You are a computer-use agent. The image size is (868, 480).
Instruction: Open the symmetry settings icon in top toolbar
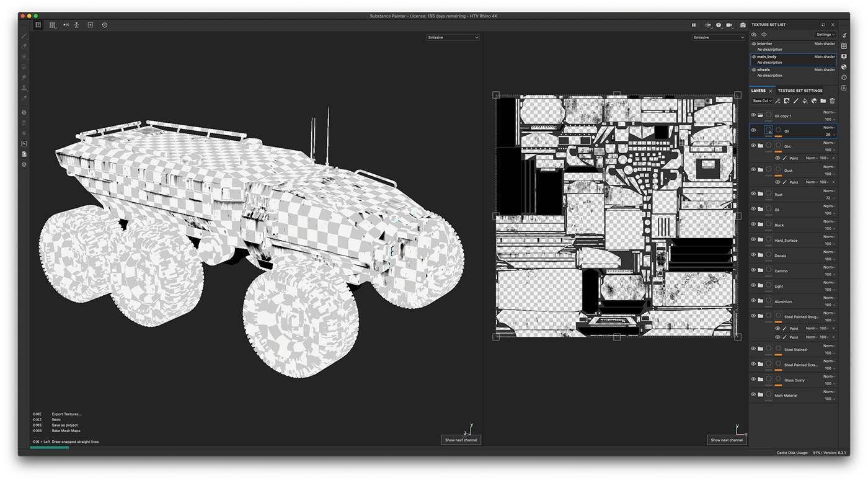[66, 25]
